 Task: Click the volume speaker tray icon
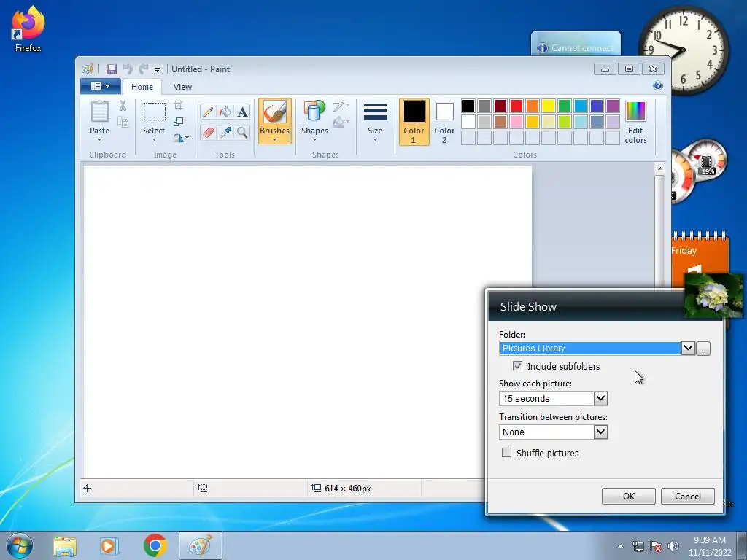pyautogui.click(x=673, y=546)
